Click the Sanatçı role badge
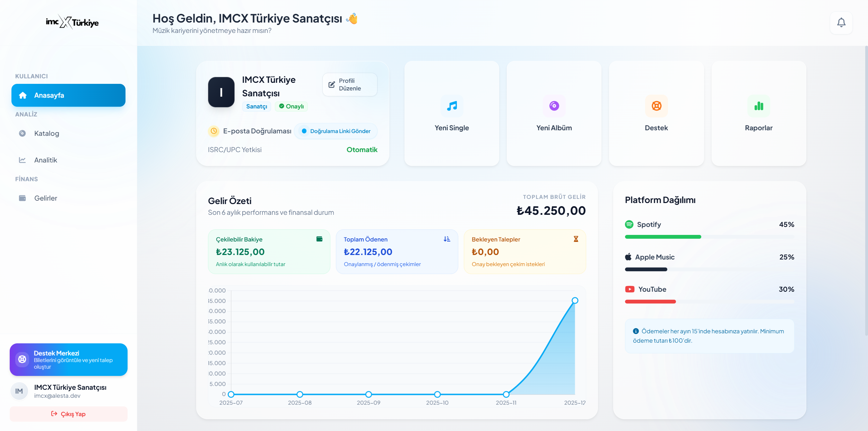The width and height of the screenshot is (868, 431). click(x=257, y=106)
